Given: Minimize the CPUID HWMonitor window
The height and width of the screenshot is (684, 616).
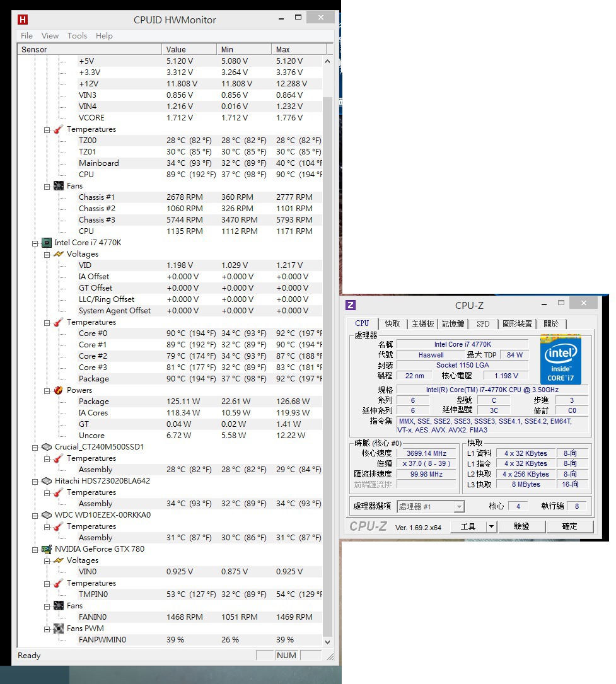Looking at the screenshot, I should click(x=281, y=18).
